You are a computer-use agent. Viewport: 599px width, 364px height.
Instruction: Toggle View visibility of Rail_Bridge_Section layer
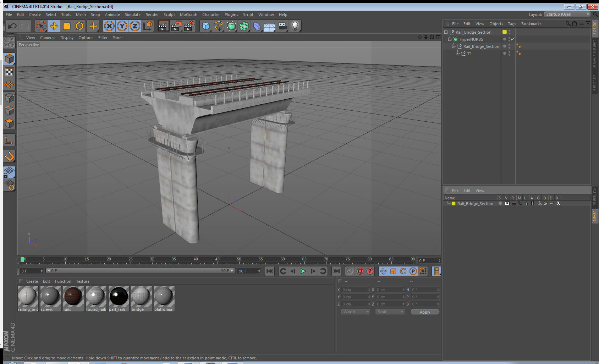(507, 203)
